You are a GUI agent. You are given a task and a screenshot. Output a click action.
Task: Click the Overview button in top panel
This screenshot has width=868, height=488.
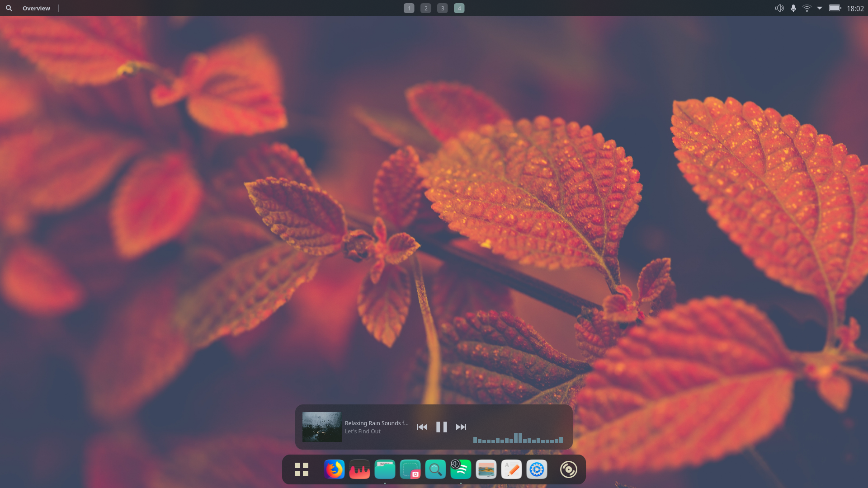[x=36, y=8]
